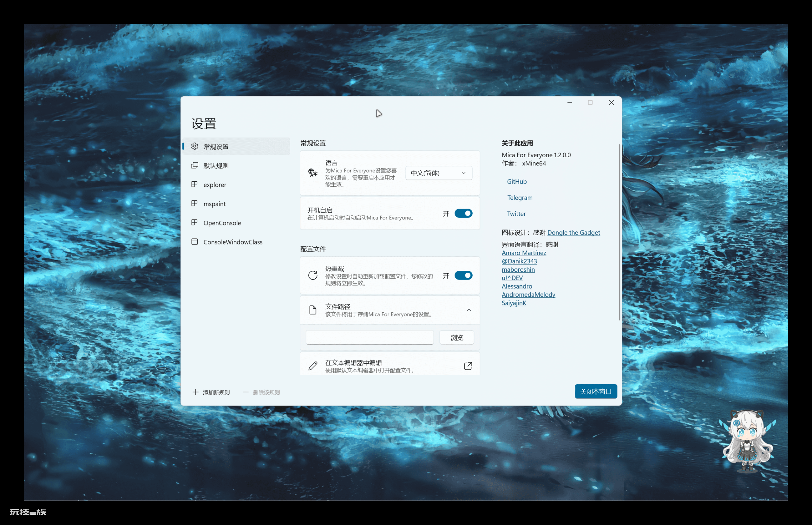Click the chibi character desktop mascot
Image resolution: width=812 pixels, height=525 pixels.
click(x=748, y=441)
